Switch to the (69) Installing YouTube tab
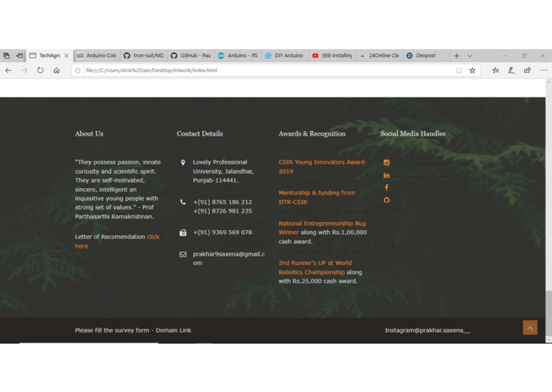Viewport: 552px width, 392px height. (x=332, y=56)
